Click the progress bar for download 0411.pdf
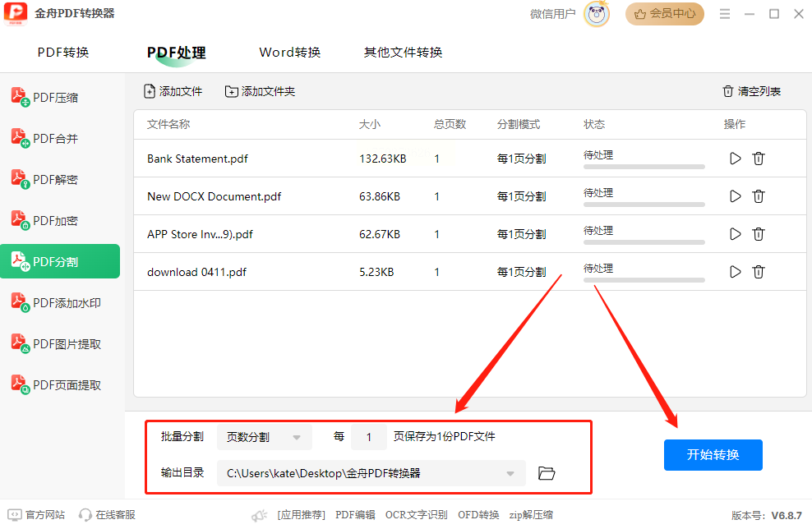This screenshot has width=812, height=529. (x=644, y=280)
